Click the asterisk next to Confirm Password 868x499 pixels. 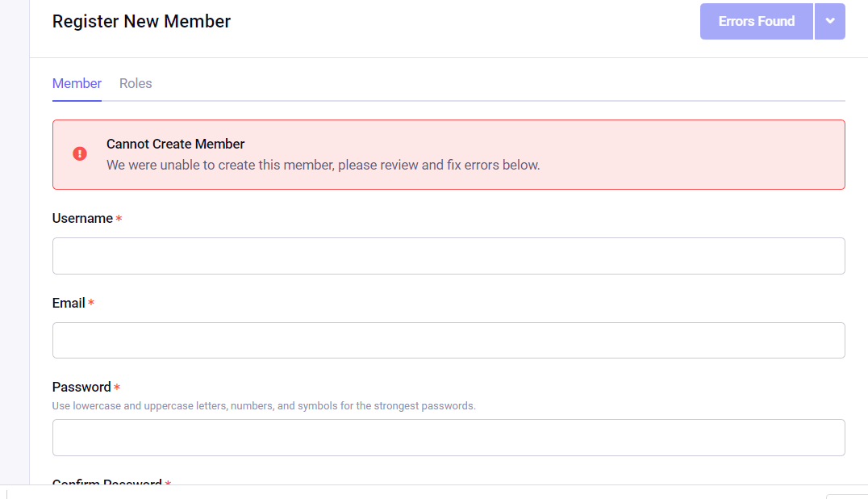(167, 484)
